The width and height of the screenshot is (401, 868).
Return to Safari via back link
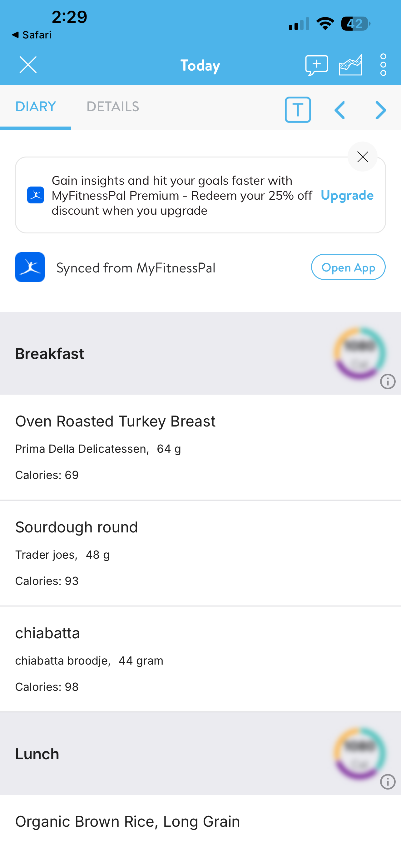point(32,35)
